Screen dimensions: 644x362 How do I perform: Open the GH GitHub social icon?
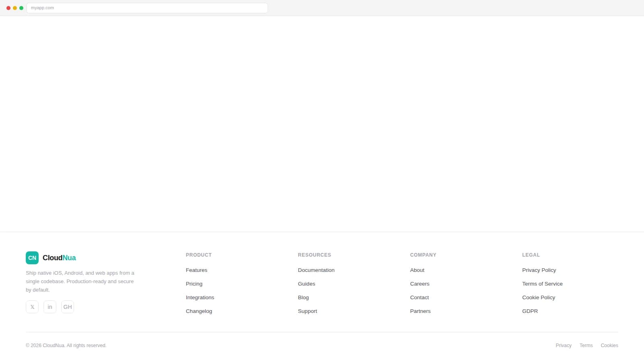click(68, 307)
